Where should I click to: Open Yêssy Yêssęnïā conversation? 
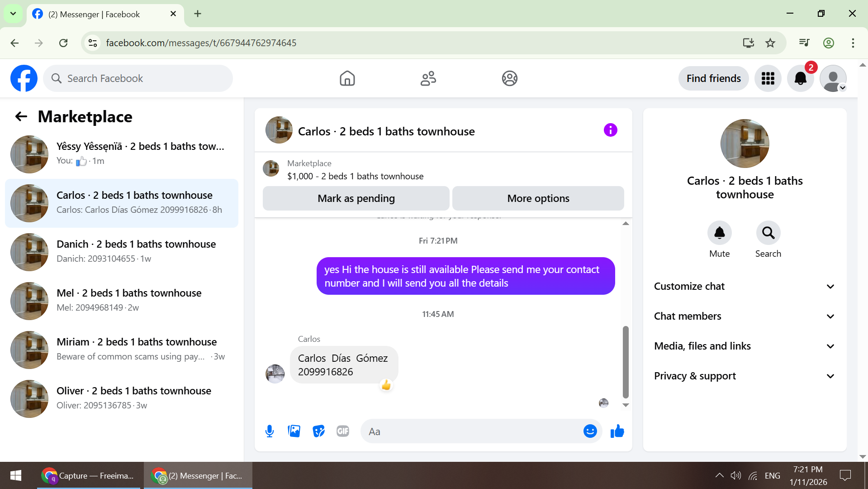coord(122,154)
